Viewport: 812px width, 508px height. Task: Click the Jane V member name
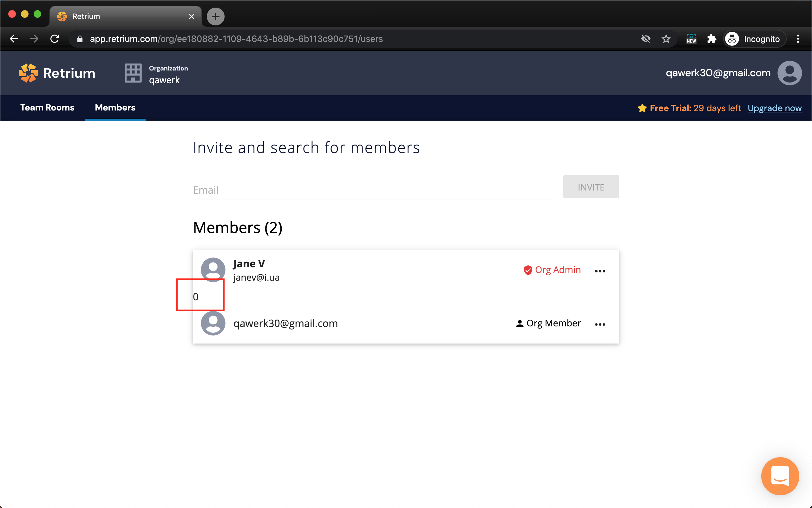[249, 264]
